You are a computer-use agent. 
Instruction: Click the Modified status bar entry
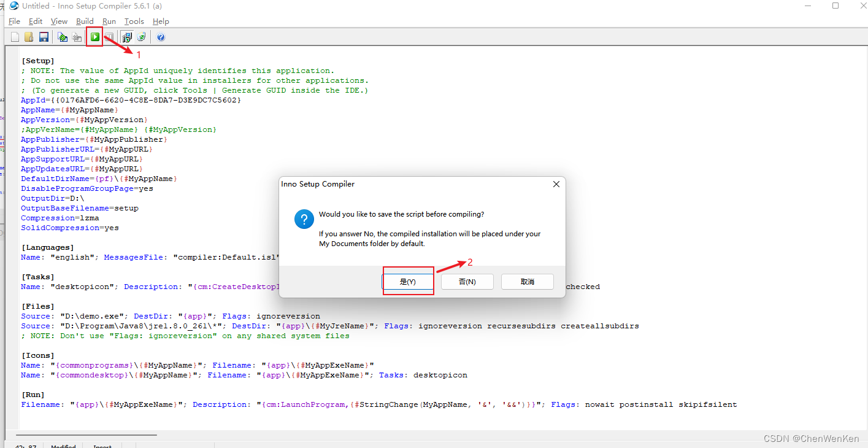tap(63, 446)
